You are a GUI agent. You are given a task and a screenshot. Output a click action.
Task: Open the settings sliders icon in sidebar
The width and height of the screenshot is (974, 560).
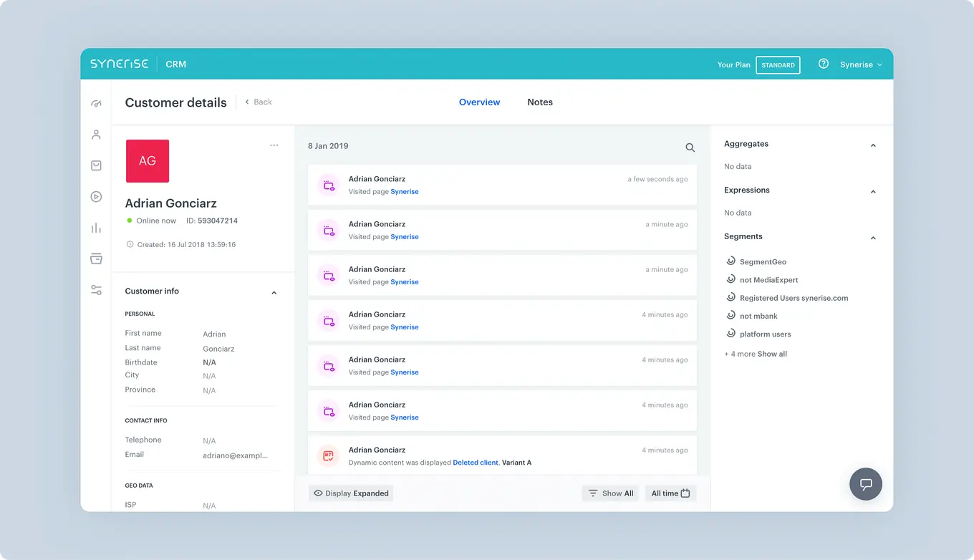click(96, 289)
